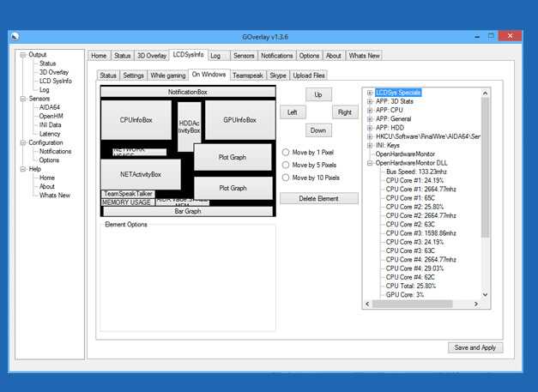
Task: Collapse the Sensors group in sidebar
Action: (x=22, y=99)
